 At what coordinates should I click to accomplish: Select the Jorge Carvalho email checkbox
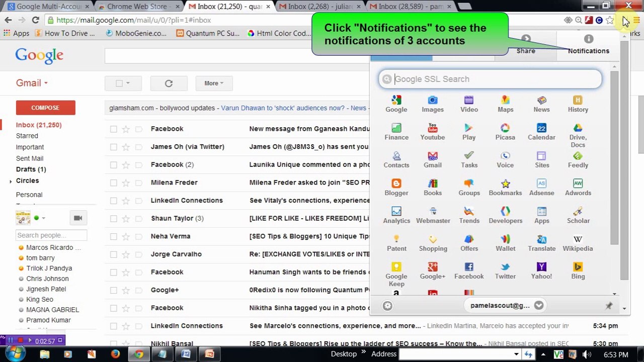(114, 254)
